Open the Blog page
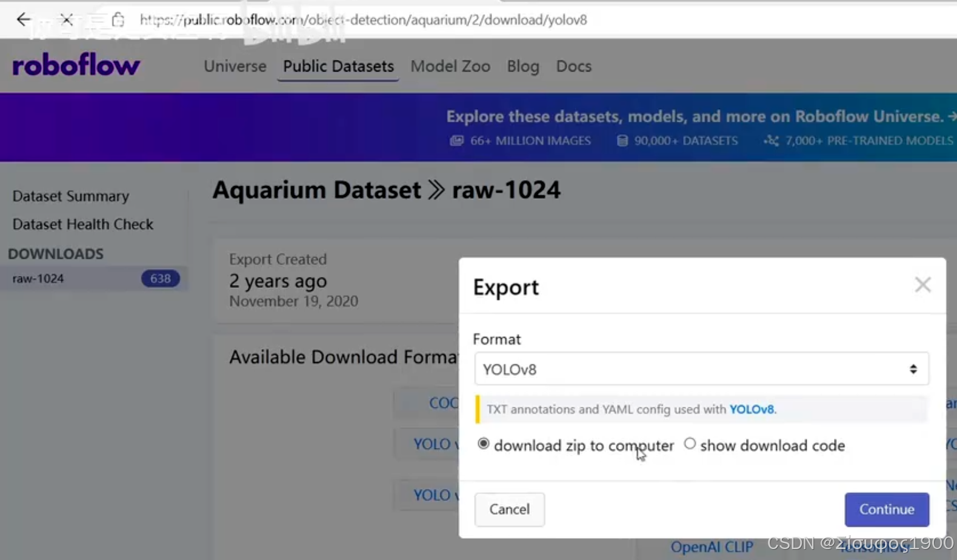This screenshot has width=957, height=560. pyautogui.click(x=523, y=66)
